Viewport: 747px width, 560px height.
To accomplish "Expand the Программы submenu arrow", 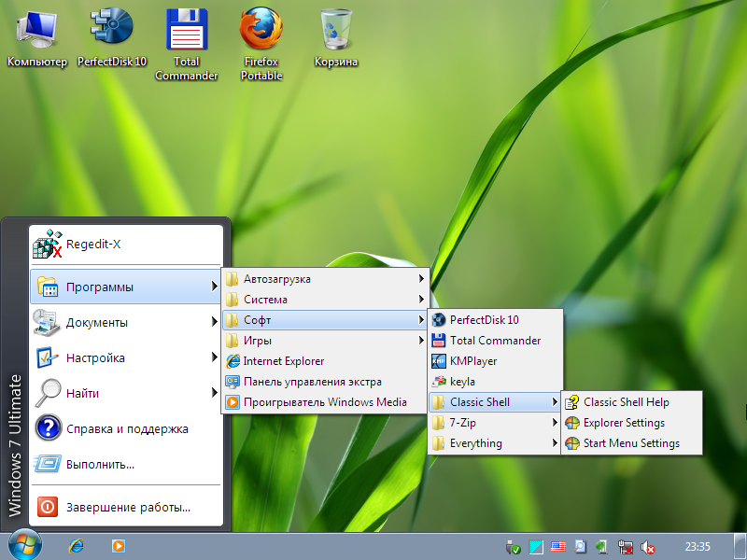I will pyautogui.click(x=214, y=287).
